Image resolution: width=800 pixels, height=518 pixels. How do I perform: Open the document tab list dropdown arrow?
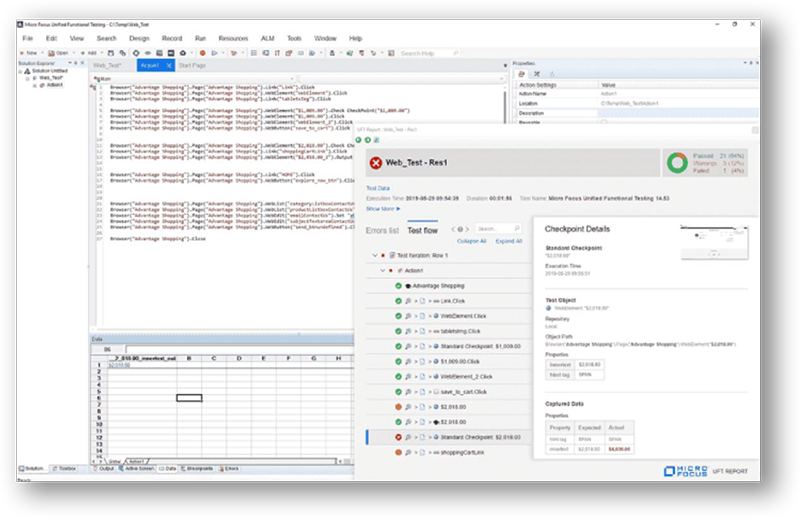click(505, 65)
